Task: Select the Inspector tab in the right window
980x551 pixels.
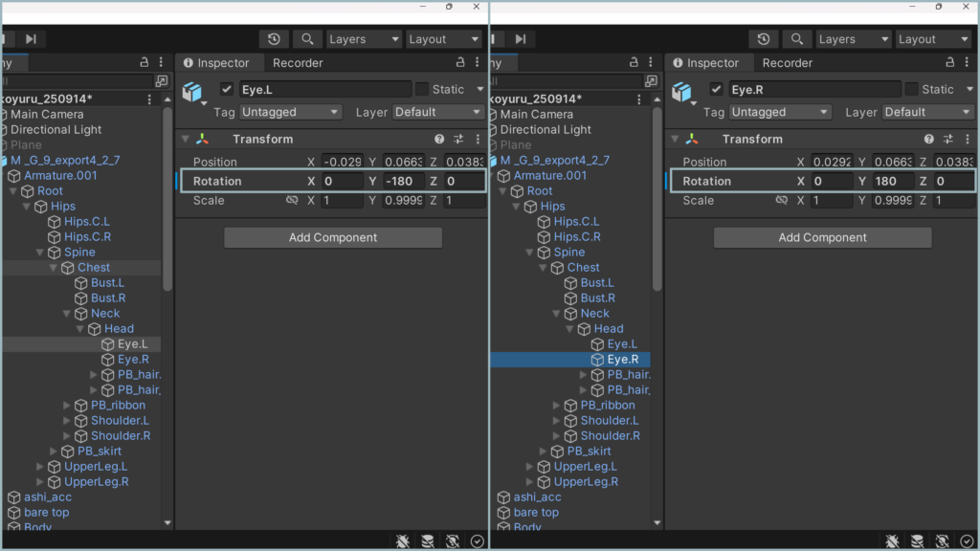Action: click(x=711, y=63)
